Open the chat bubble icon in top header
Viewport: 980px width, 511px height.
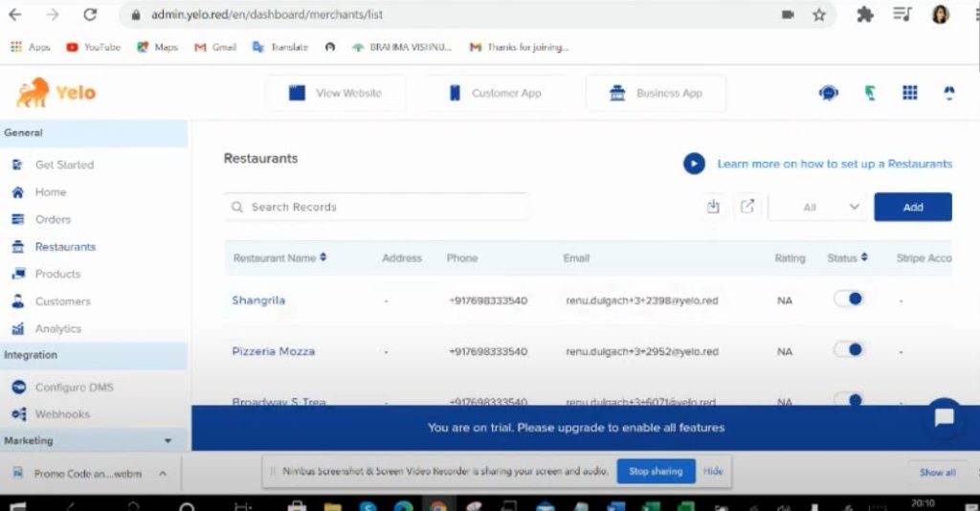click(829, 93)
